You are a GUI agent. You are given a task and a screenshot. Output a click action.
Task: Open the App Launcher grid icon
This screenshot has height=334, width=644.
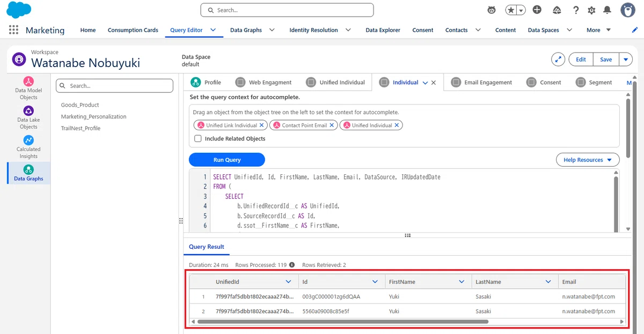(14, 30)
